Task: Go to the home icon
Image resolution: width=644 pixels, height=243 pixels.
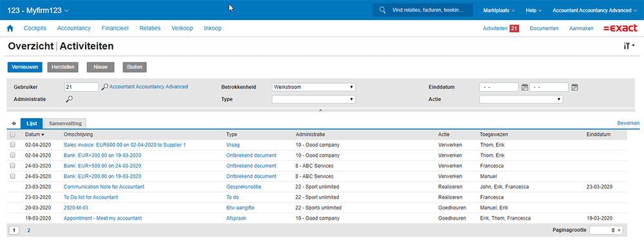Action: (10, 28)
